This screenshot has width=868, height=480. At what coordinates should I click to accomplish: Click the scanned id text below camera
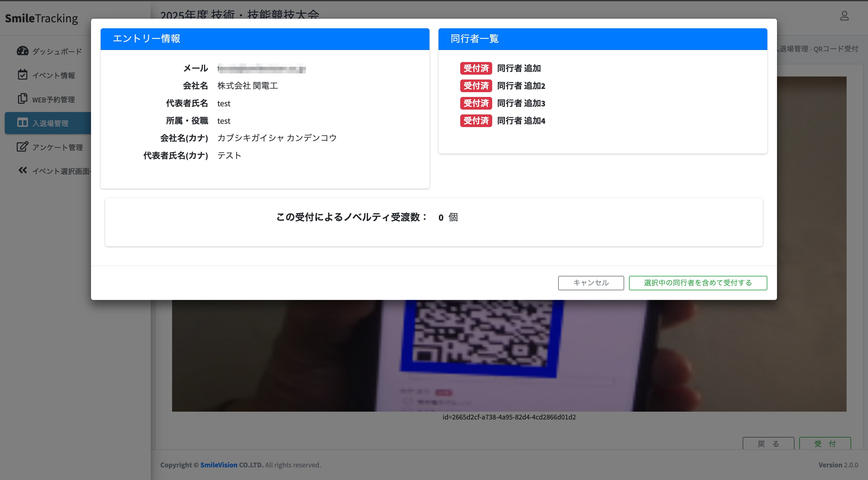(509, 417)
